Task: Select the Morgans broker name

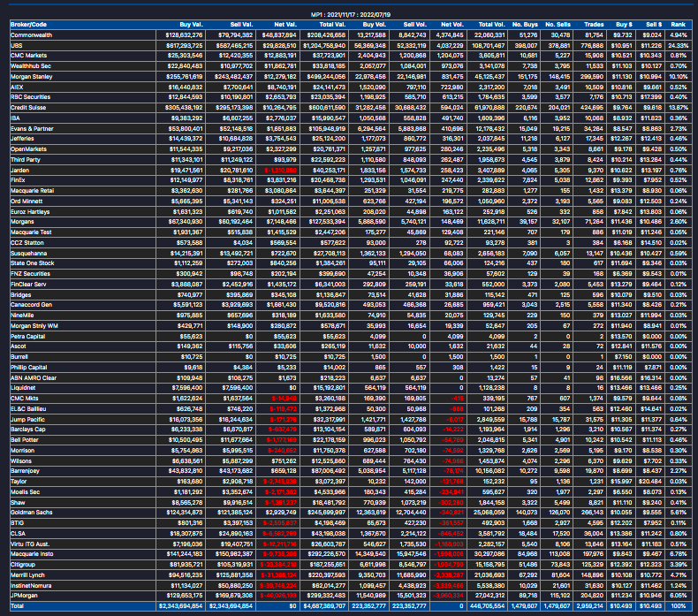Action: pyautogui.click(x=22, y=222)
